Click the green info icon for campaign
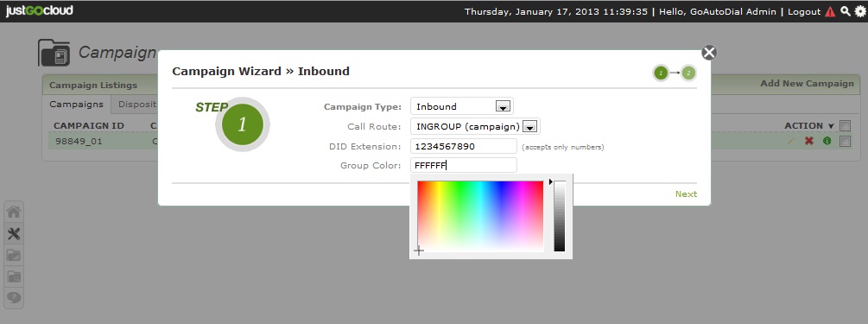Viewport: 868px width, 324px height. pos(827,141)
